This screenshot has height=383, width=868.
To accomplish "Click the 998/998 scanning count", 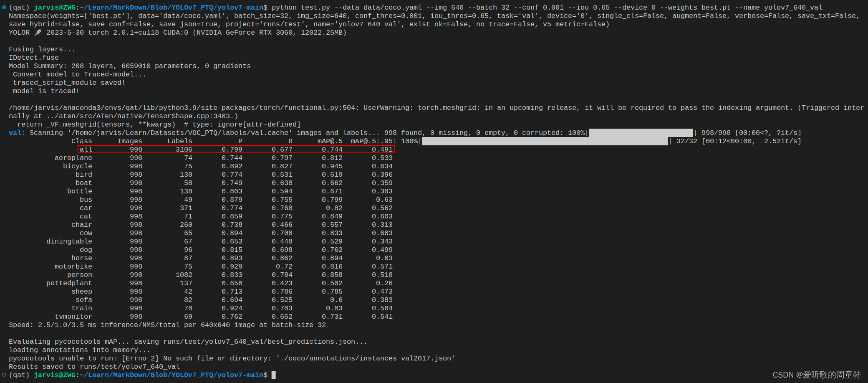I will [x=716, y=133].
